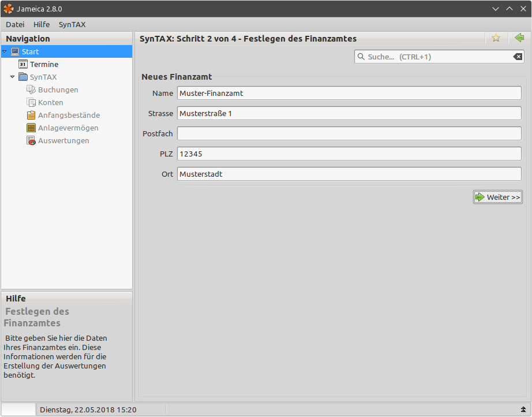The image size is (532, 417).
Task: Open Anfangsbestände in the navigation
Action: (69, 115)
